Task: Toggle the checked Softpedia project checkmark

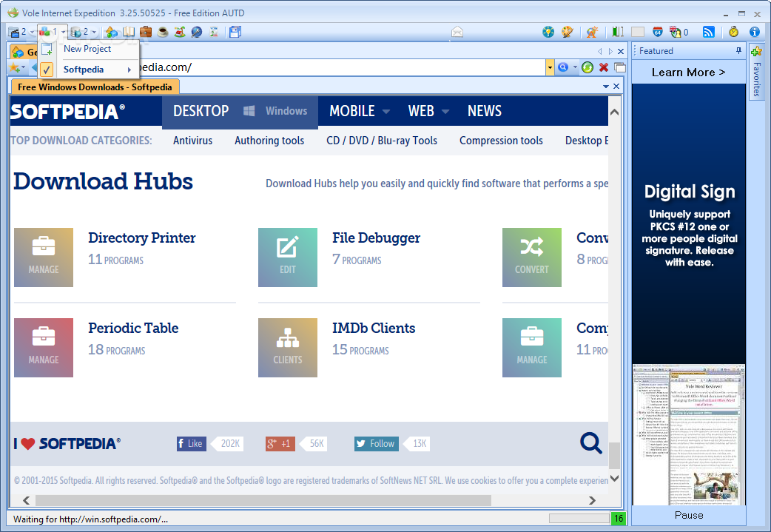Action: tap(46, 70)
